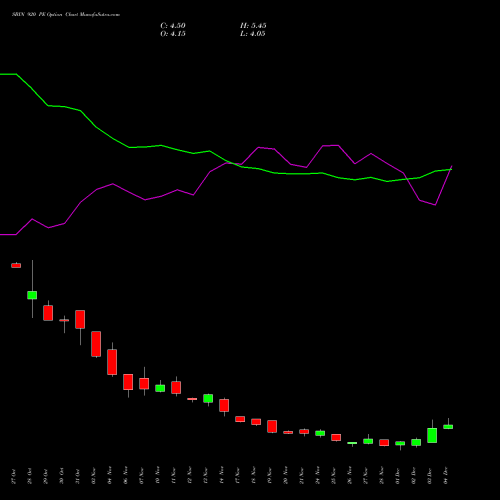Click the '24 Nov' date axis label
This screenshot has width=500, height=500.
point(318,476)
